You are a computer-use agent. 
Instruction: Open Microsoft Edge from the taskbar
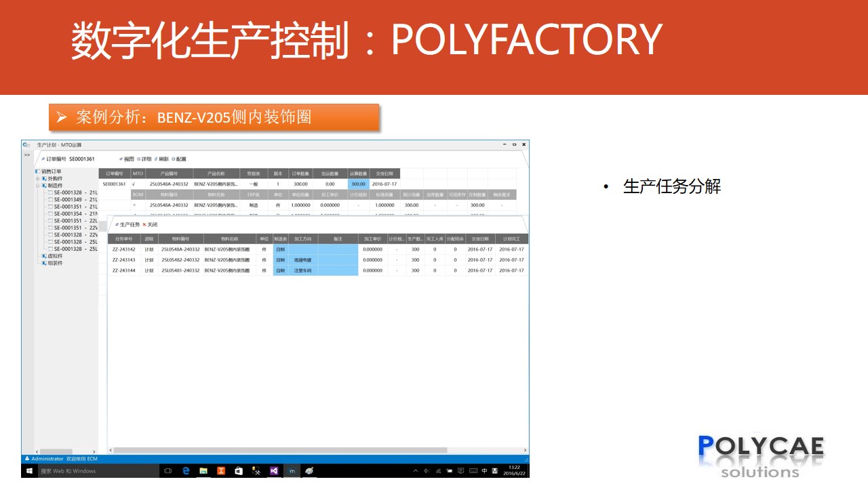coord(186,470)
